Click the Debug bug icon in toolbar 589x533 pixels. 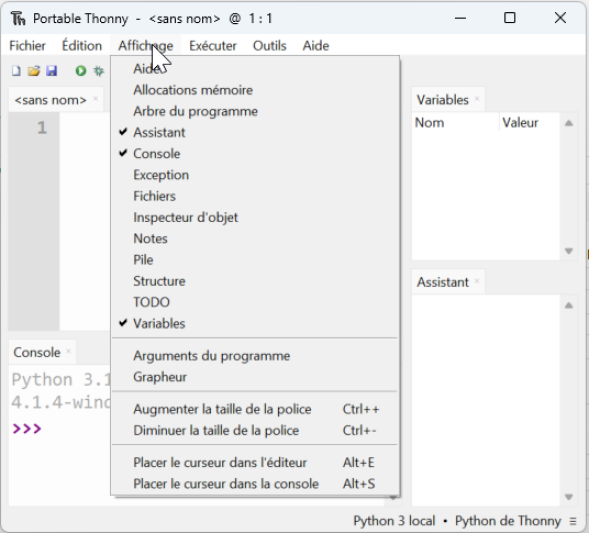(x=99, y=71)
